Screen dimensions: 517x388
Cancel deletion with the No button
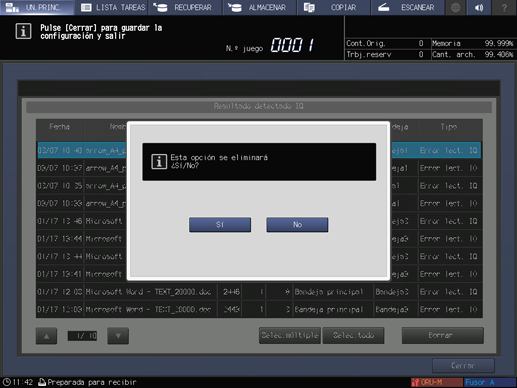click(x=297, y=225)
